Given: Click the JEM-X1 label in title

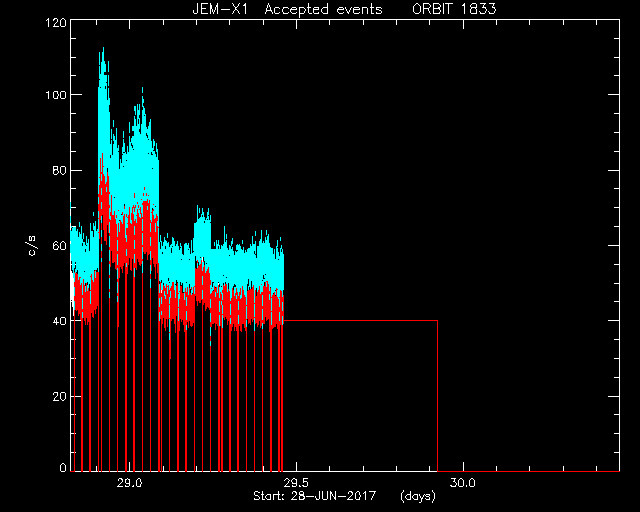Looking at the screenshot, I should (220, 9).
